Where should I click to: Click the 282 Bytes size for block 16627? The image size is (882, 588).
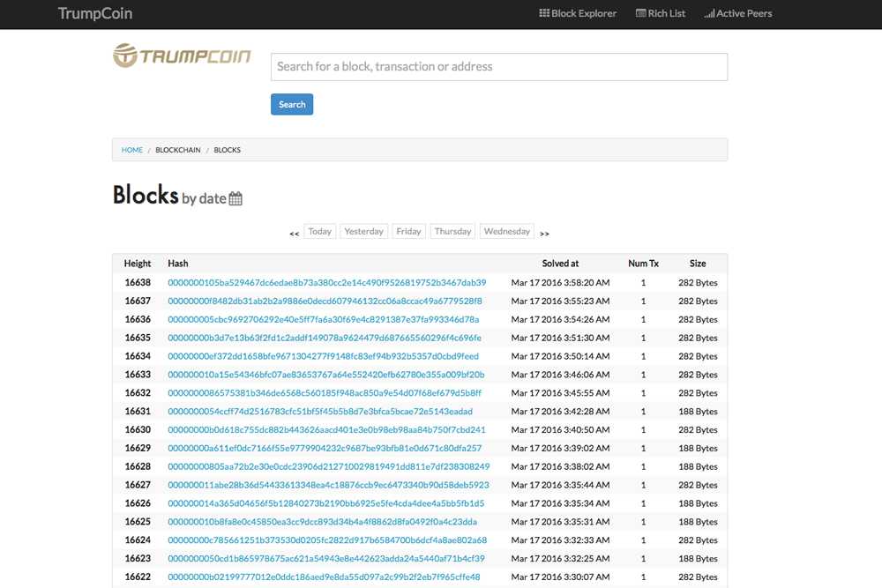coord(698,485)
